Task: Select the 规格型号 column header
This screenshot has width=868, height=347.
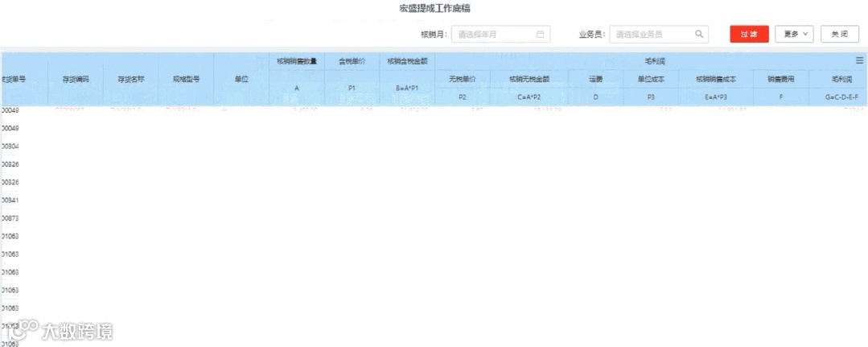Action: [186, 79]
